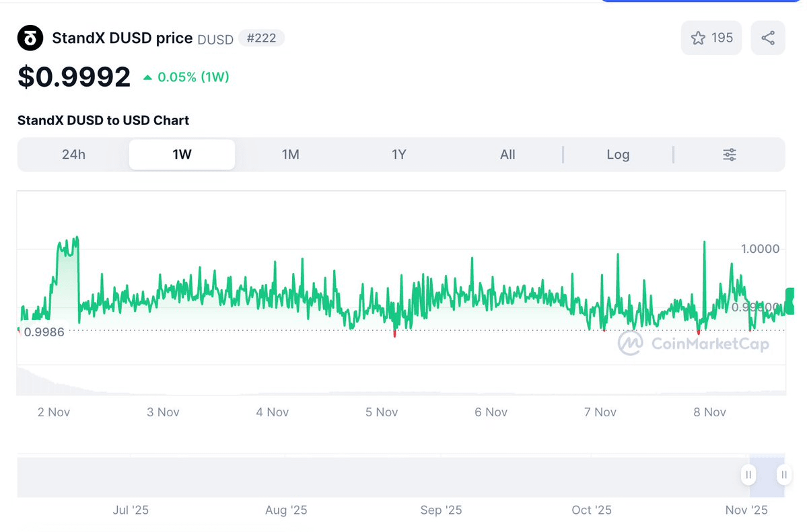Grab the right range selector handle
Viewport: 807px width, 532px height.
click(x=784, y=474)
